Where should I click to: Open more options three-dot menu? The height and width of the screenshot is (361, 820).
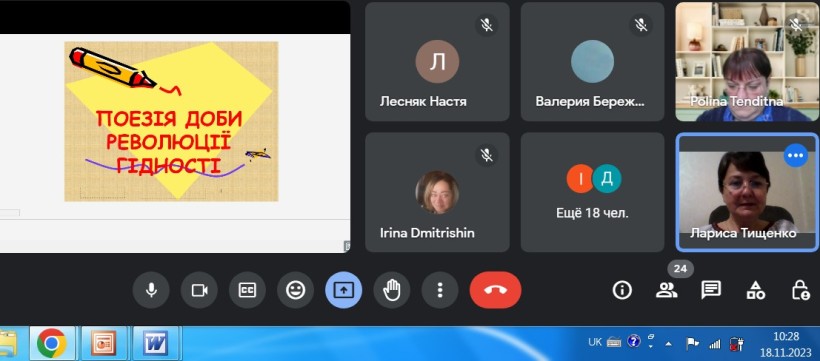tap(440, 290)
